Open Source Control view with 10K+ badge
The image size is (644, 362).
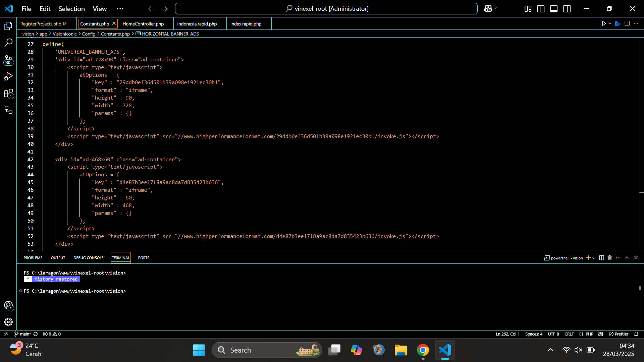pos(8,60)
